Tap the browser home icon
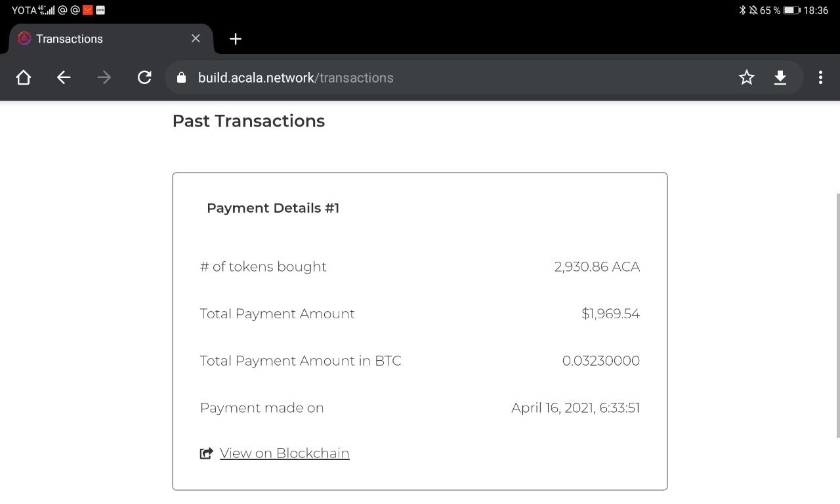 tap(24, 77)
